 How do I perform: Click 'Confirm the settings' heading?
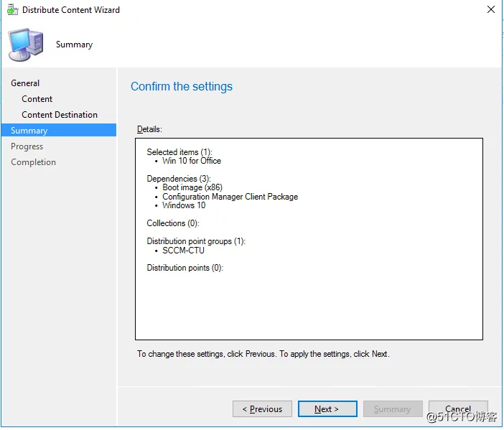[182, 86]
